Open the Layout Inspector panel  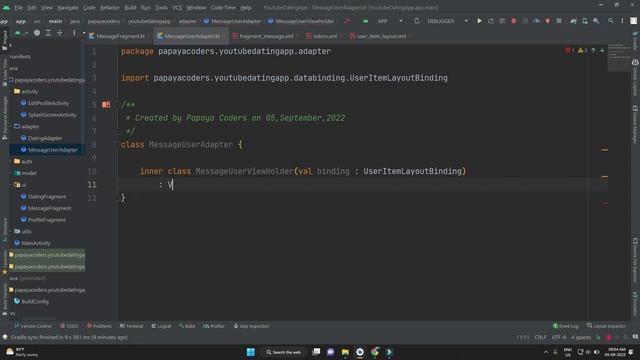click(606, 326)
